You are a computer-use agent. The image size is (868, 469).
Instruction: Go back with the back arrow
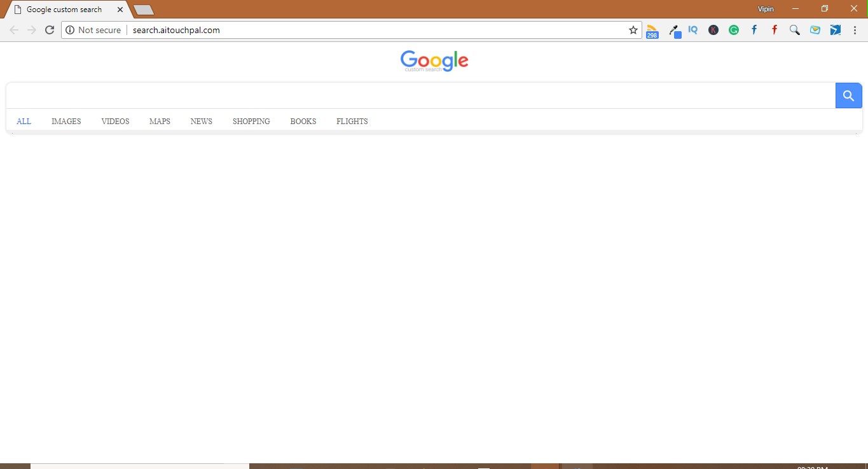coord(13,29)
